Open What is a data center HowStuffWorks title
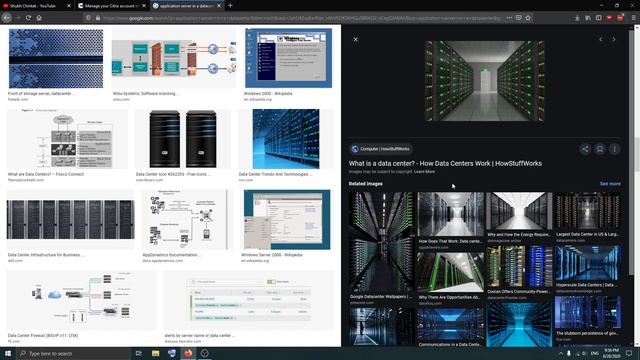The width and height of the screenshot is (640, 360). click(x=445, y=163)
